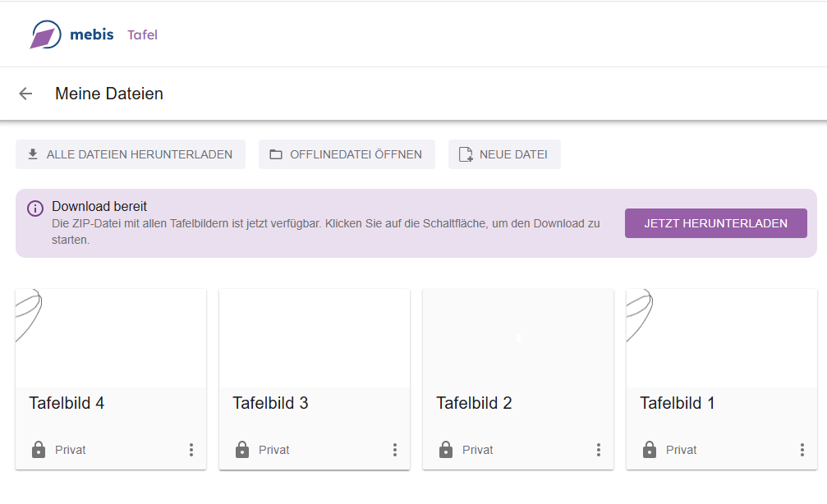
Task: Click the mebis logo icon
Action: (45, 34)
